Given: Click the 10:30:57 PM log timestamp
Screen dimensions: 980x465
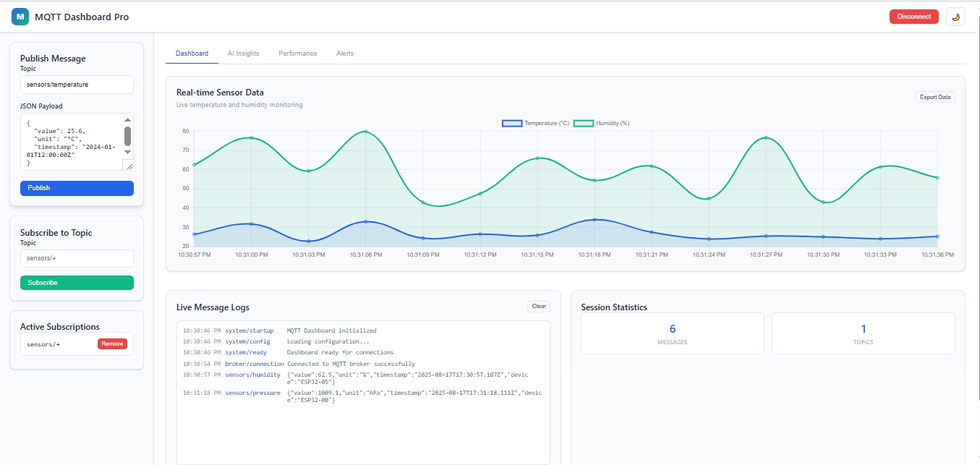Looking at the screenshot, I should tap(202, 375).
